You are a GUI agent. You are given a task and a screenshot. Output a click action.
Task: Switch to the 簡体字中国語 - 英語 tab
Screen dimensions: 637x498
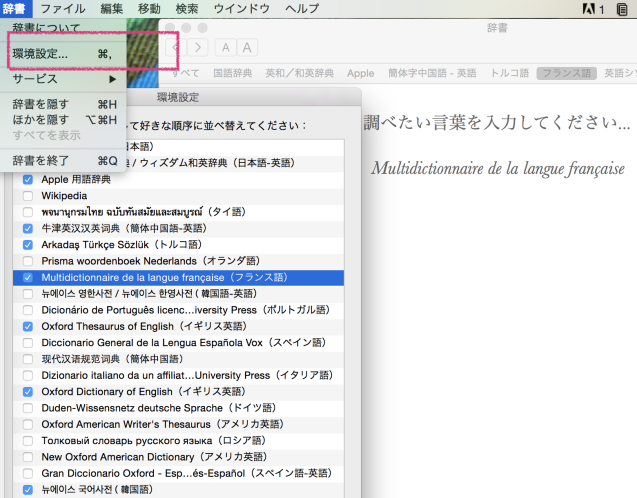432,73
